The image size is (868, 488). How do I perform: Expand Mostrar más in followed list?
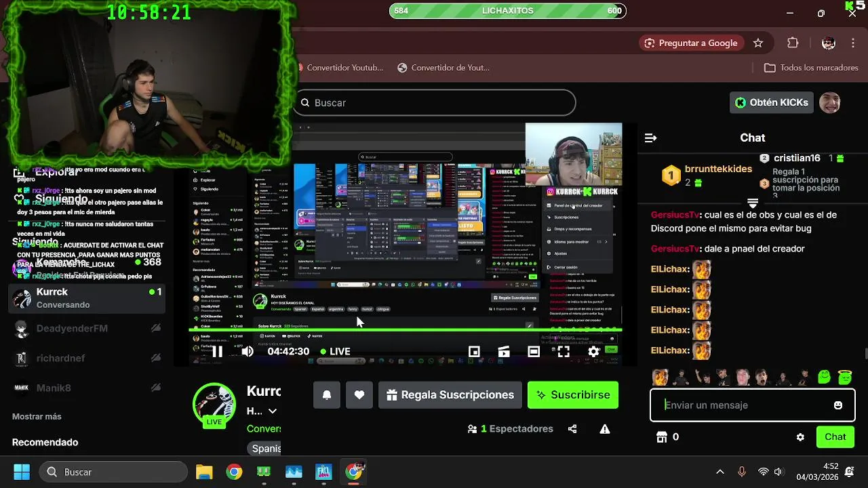(37, 416)
